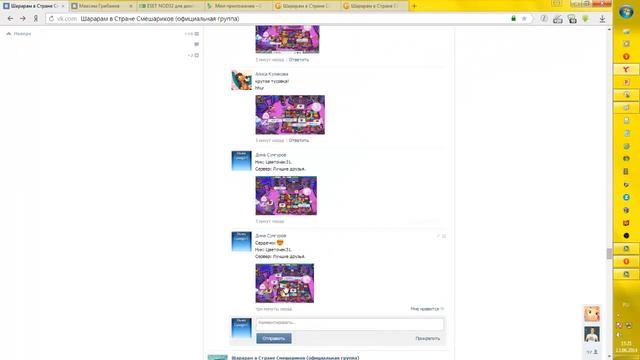Open a new tab with the plus button
640x360 pixels.
(x=414, y=6)
